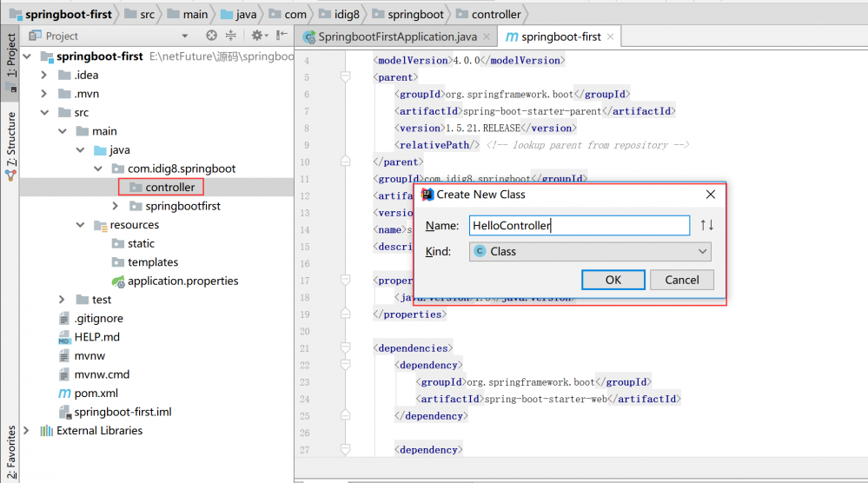Expand the .idea folder

(x=44, y=76)
